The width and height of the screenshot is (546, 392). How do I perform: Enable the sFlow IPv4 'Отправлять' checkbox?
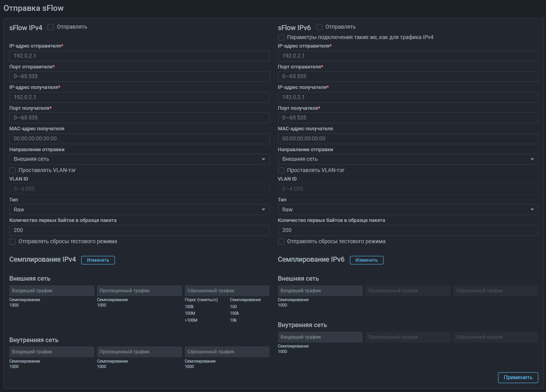coord(51,27)
